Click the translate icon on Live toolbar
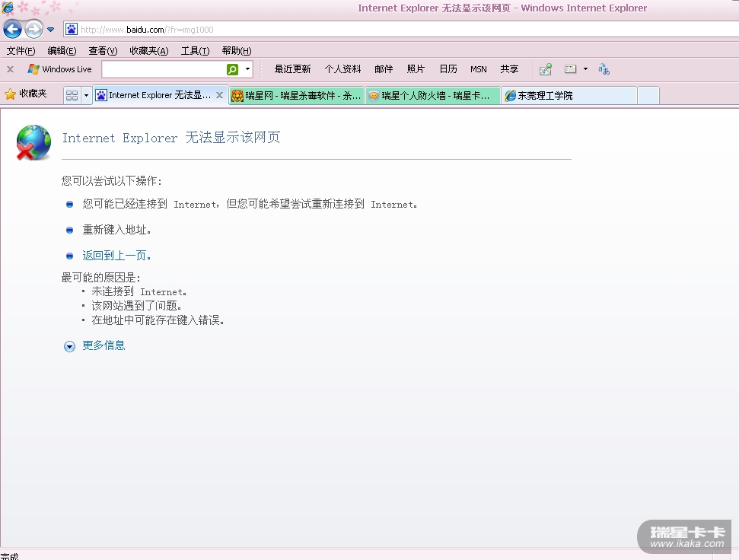 [x=604, y=69]
